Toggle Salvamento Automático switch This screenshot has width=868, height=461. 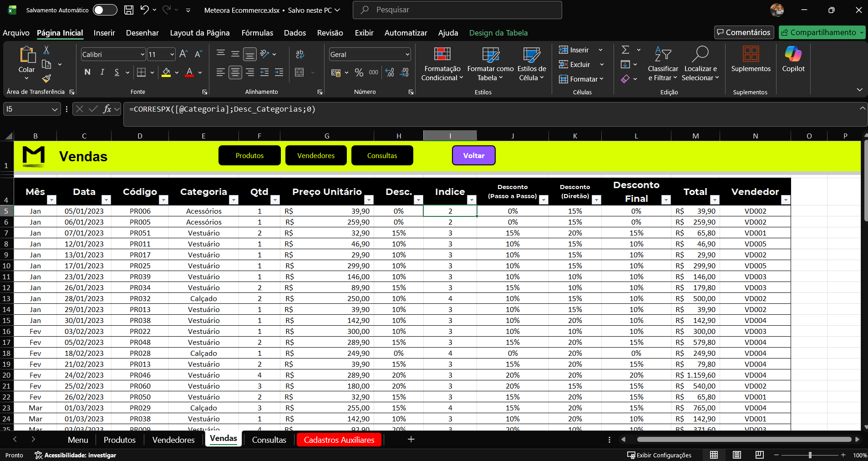pos(105,10)
